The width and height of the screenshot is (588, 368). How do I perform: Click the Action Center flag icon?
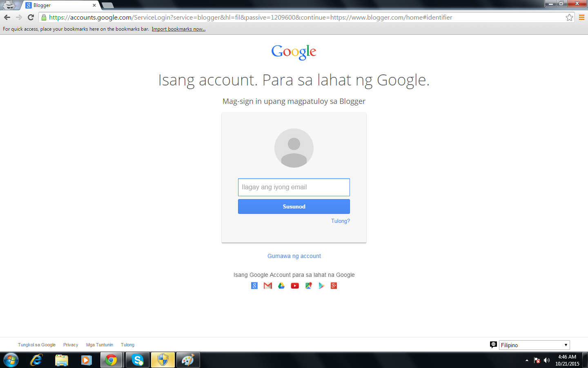[x=537, y=360]
